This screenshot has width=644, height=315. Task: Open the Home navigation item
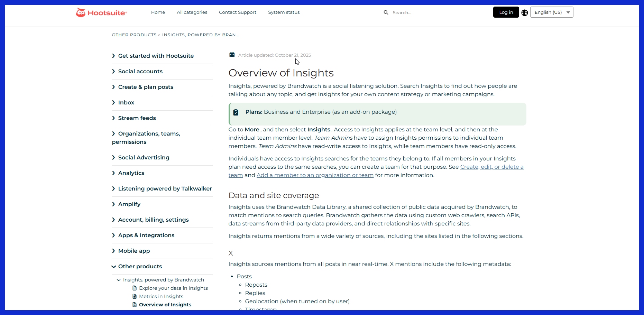coord(158,12)
